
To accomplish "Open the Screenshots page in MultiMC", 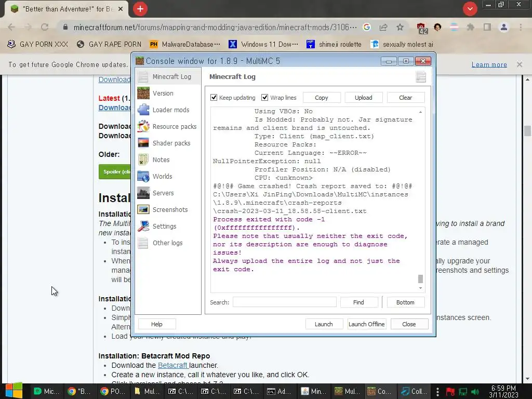I will (168, 210).
